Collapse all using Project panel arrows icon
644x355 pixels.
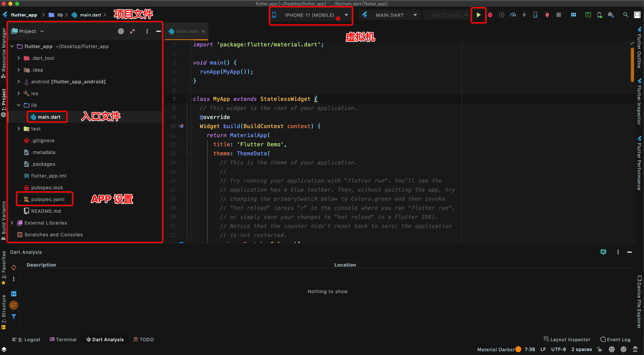coord(133,31)
